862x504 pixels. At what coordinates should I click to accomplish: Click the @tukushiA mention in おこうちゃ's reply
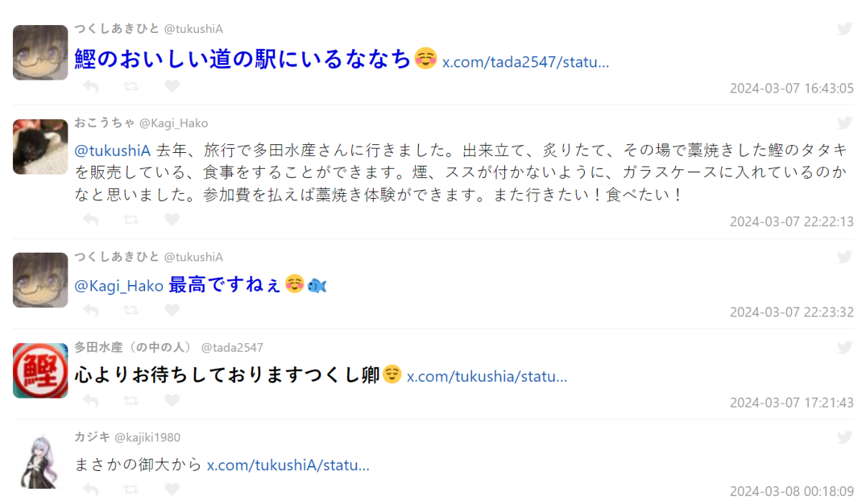coord(113,151)
